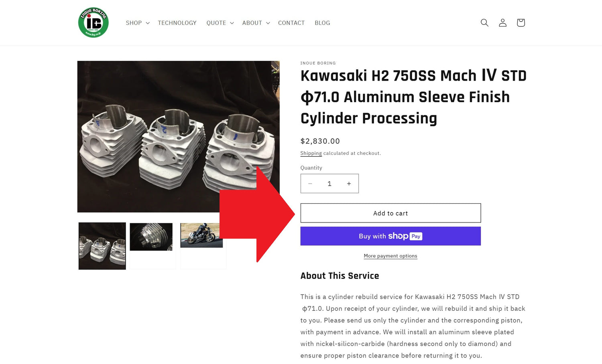This screenshot has width=602, height=364.
Task: Open the shopping cart icon
Action: (x=521, y=23)
